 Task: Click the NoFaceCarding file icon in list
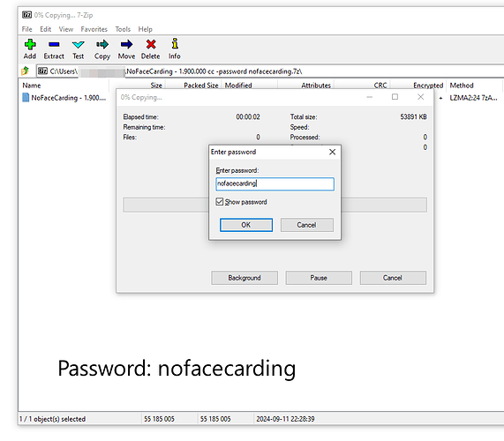26,97
